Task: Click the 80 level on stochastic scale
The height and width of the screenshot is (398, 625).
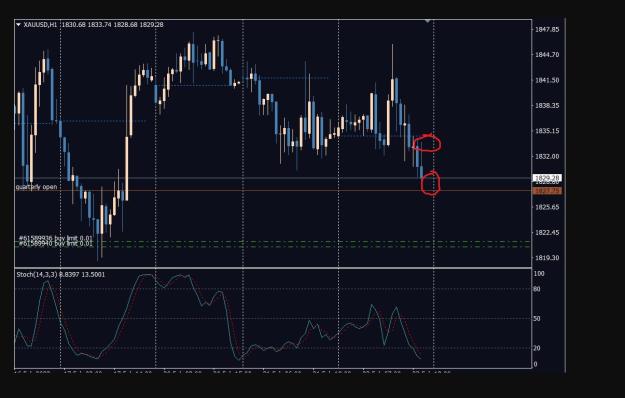Action: [x=537, y=289]
